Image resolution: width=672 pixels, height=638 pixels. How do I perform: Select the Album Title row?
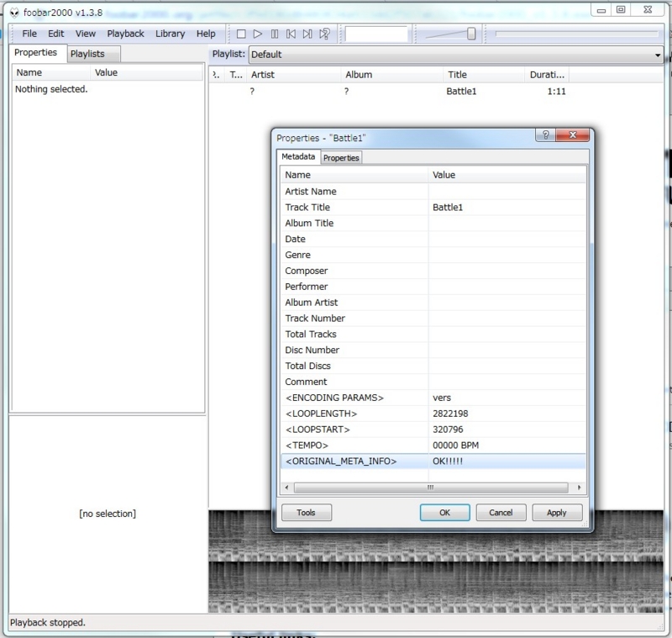point(433,224)
